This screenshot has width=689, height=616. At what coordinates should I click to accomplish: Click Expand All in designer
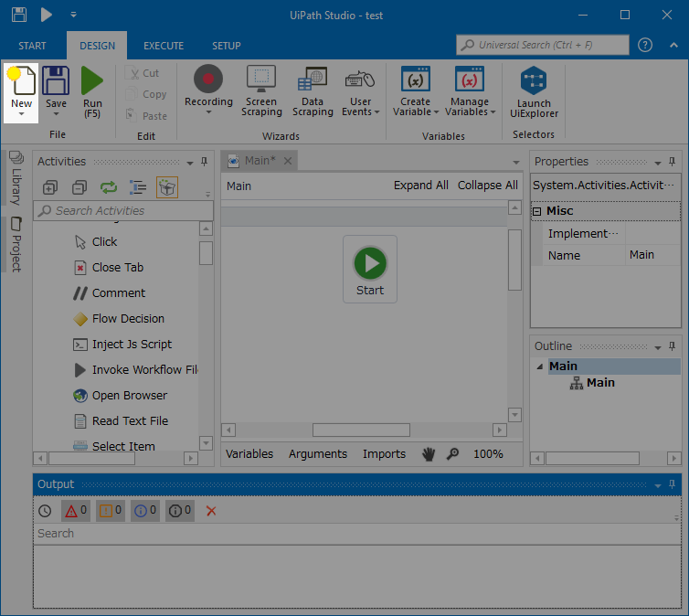coord(421,186)
